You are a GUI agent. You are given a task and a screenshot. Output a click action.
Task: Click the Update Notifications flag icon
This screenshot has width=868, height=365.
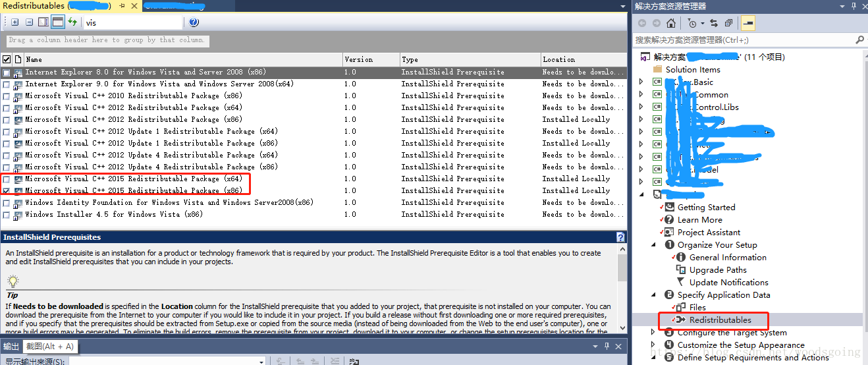682,282
